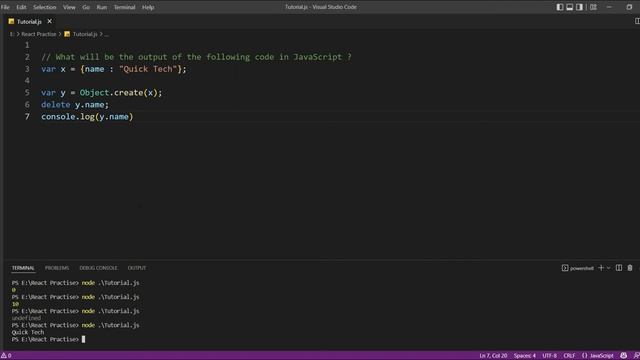This screenshot has height=360, width=640.
Task: Click the comment text on line 2
Action: [196, 57]
